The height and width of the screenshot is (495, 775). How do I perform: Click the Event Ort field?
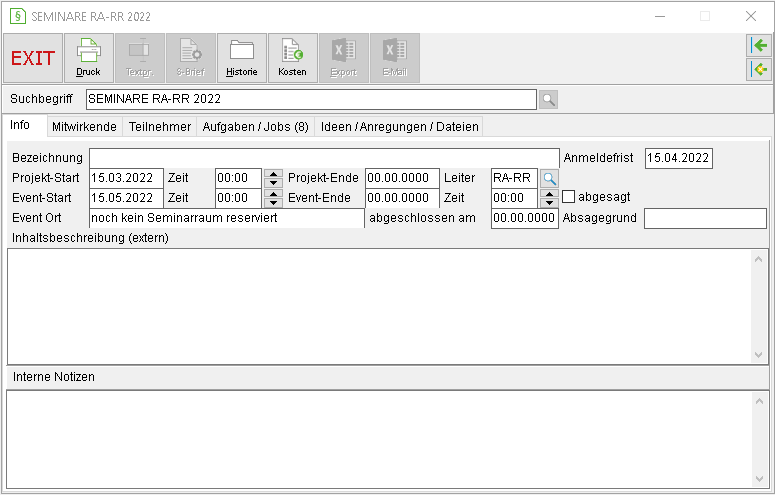coord(227,218)
